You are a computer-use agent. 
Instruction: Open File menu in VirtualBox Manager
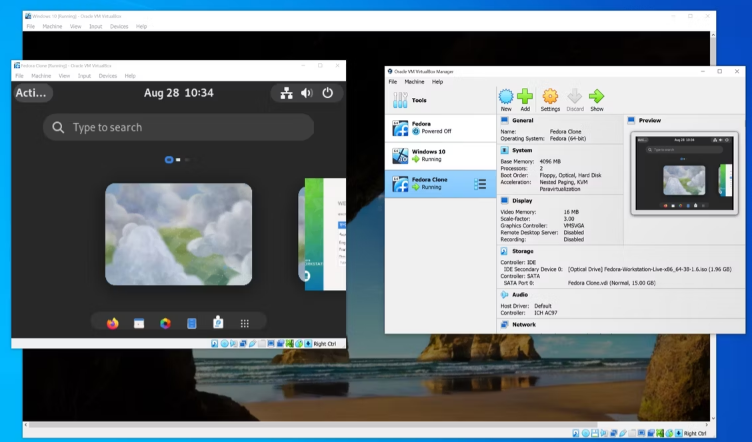point(393,82)
